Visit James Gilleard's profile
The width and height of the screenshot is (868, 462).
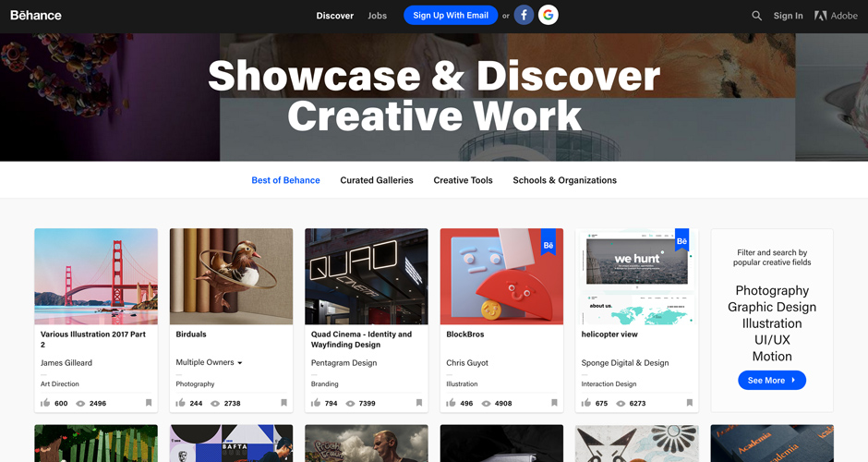[x=66, y=363]
